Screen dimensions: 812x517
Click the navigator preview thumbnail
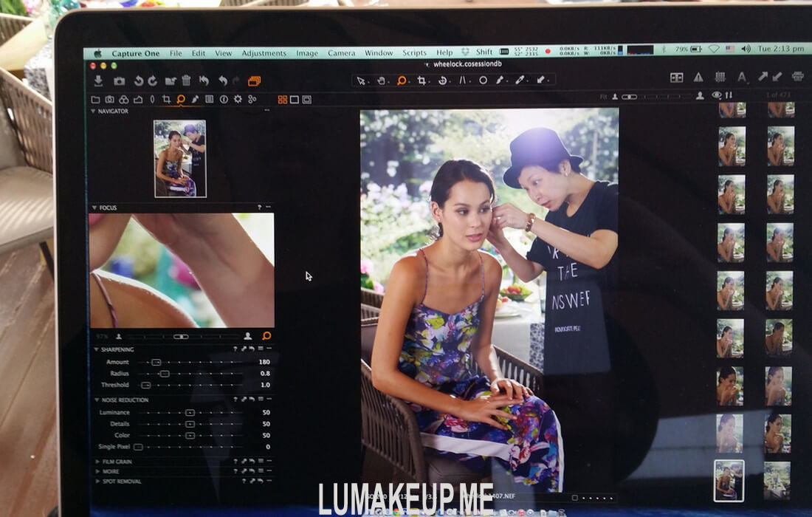pos(179,159)
